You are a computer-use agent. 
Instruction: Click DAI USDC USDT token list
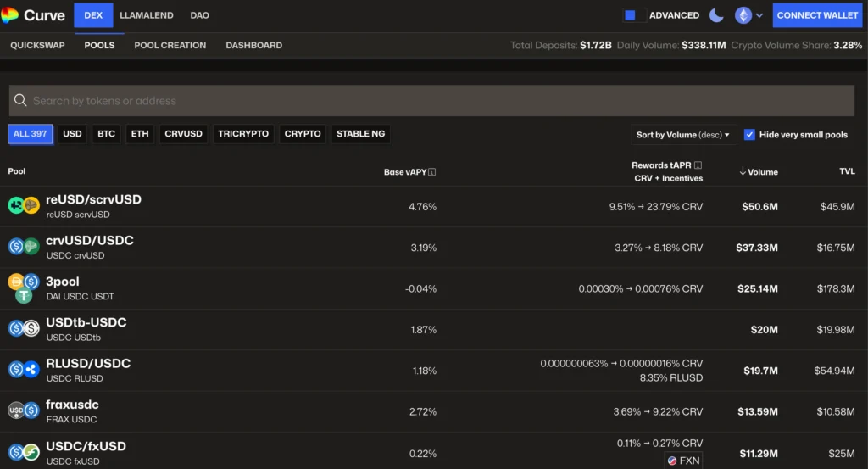(x=80, y=296)
